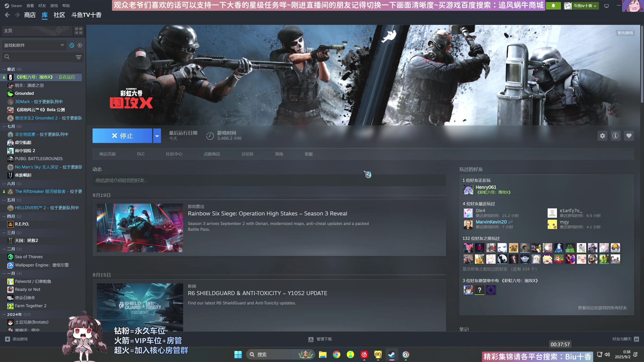Go to 商店 tab
This screenshot has width=644, height=362.
coord(30,15)
